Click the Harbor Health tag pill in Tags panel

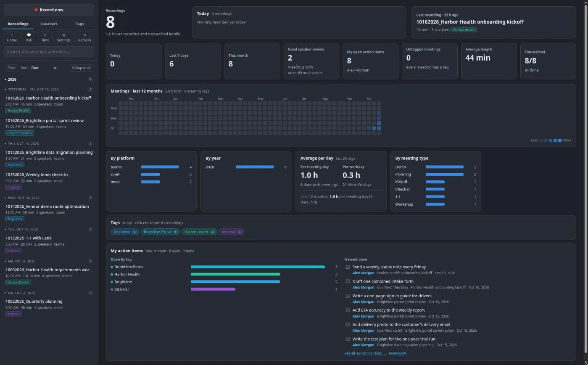point(199,232)
